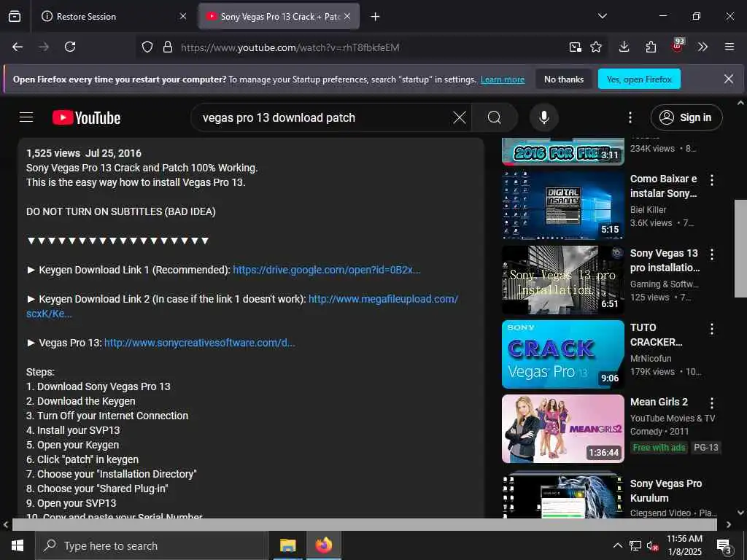Open the Downloads toolbar icon
747x560 pixels.
(x=624, y=47)
